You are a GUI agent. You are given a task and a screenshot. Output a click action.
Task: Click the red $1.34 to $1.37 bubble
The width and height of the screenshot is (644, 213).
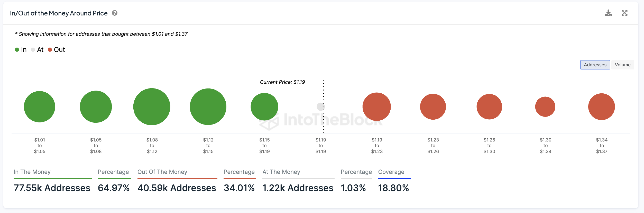(x=602, y=106)
